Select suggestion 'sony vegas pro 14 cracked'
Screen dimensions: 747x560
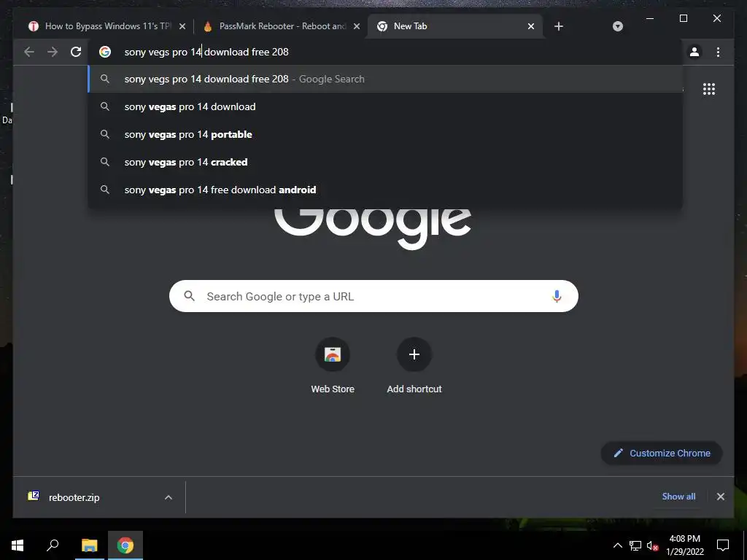click(385, 162)
